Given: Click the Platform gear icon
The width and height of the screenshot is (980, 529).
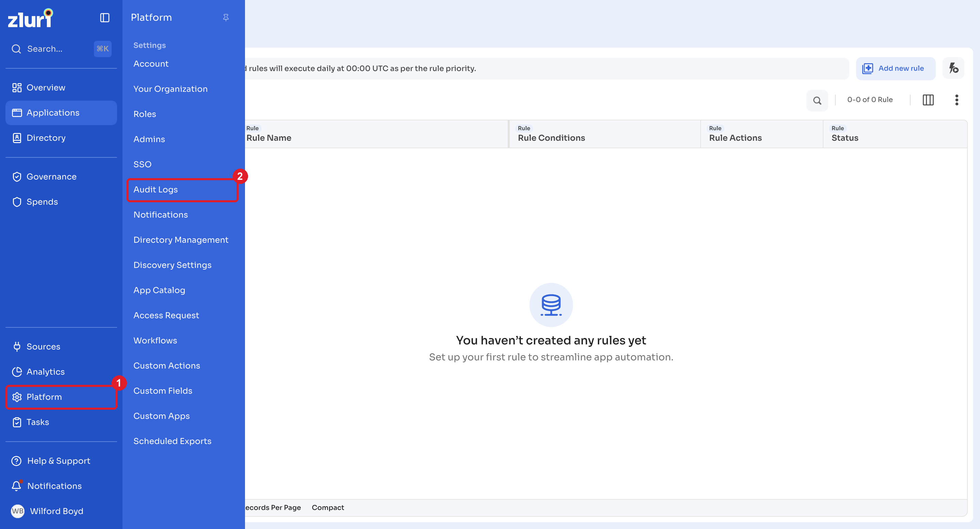Looking at the screenshot, I should (17, 397).
